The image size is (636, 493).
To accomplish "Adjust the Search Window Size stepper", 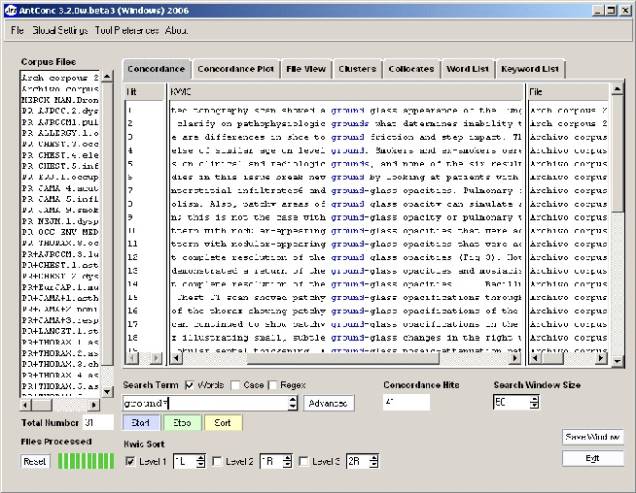I will coord(534,402).
